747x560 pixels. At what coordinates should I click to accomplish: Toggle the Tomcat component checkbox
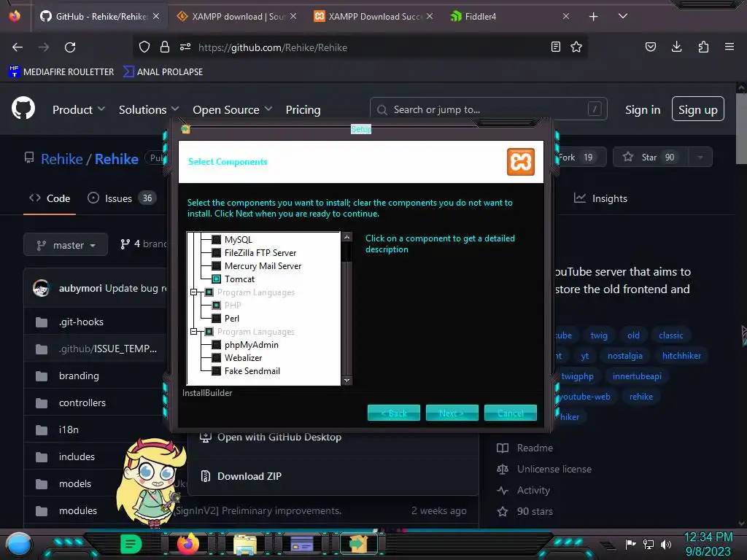tap(216, 279)
